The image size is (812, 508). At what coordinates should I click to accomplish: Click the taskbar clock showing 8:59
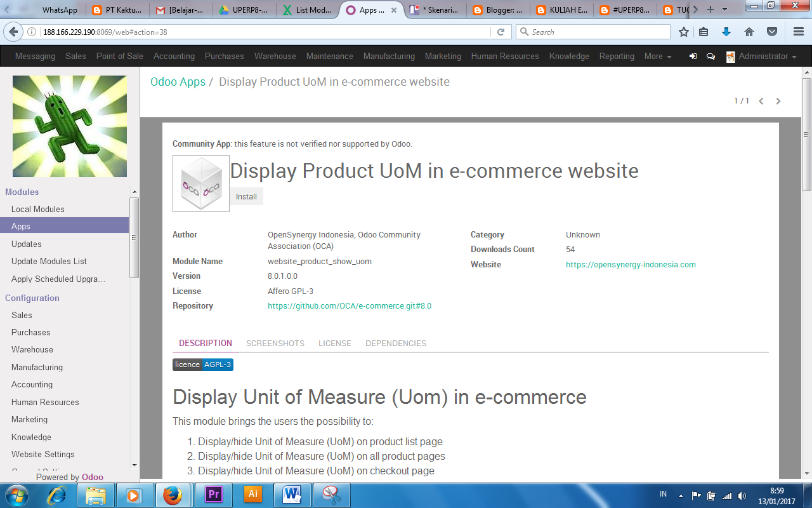pyautogui.click(x=776, y=495)
